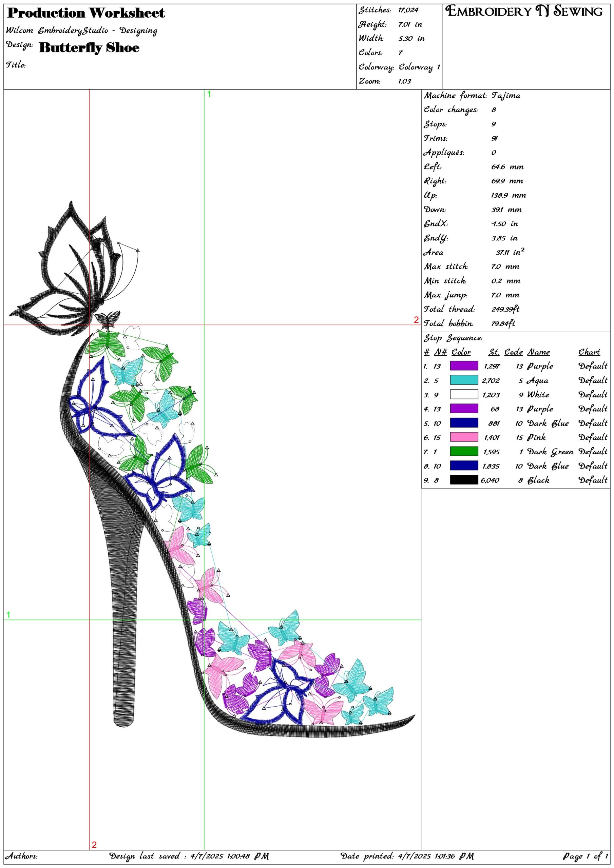Viewport: 614px width, 868px height.
Task: Click the 'Max jump:' label
Action: click(445, 295)
